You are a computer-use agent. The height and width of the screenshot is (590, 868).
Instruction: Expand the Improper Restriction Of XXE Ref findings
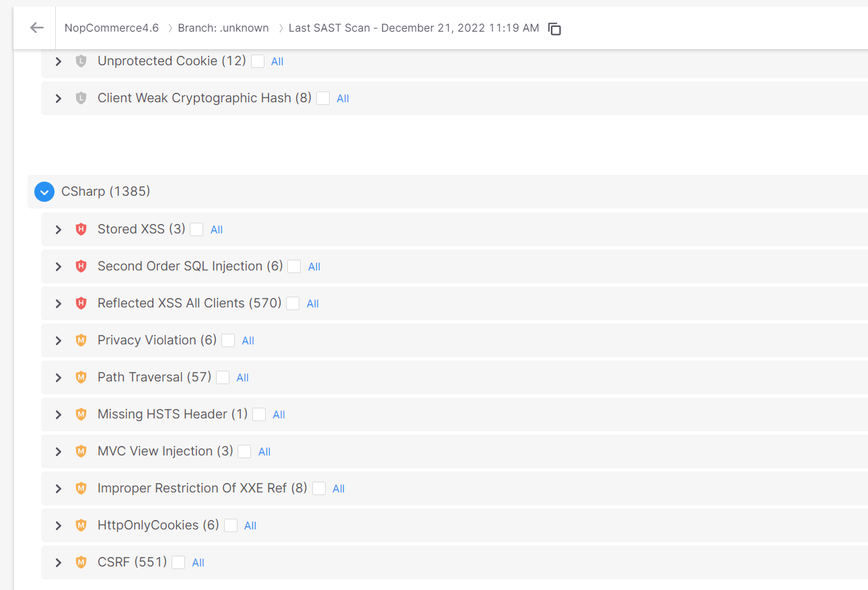pyautogui.click(x=58, y=488)
